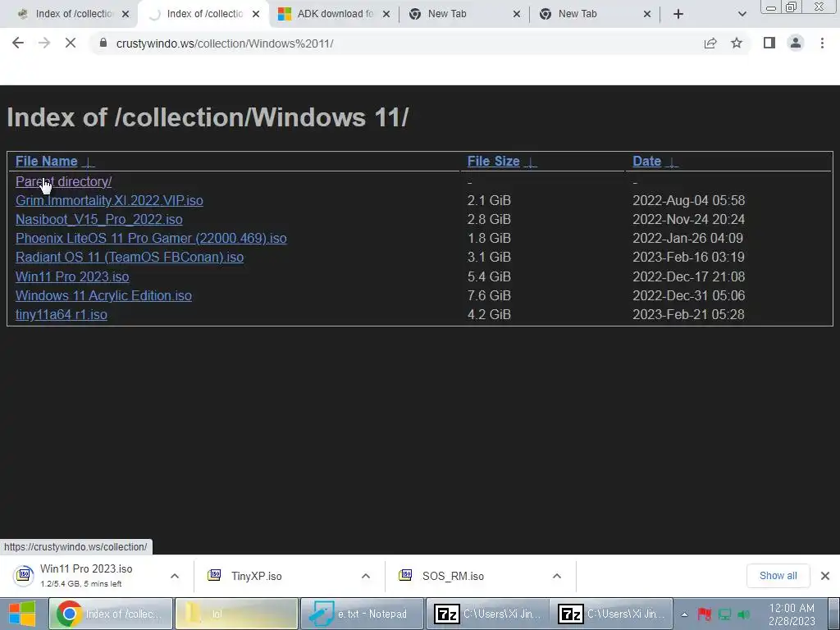Screen dimensions: 840x630
Task: Click the network tray icon
Action: 724,614
